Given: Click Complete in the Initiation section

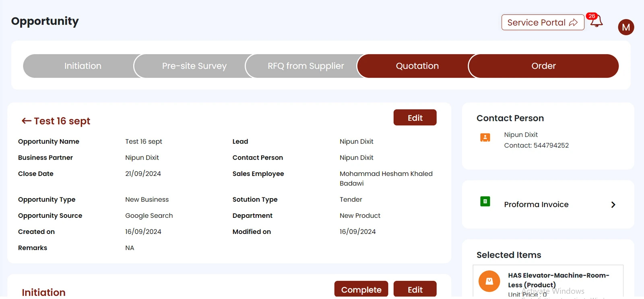Looking at the screenshot, I should click(361, 289).
